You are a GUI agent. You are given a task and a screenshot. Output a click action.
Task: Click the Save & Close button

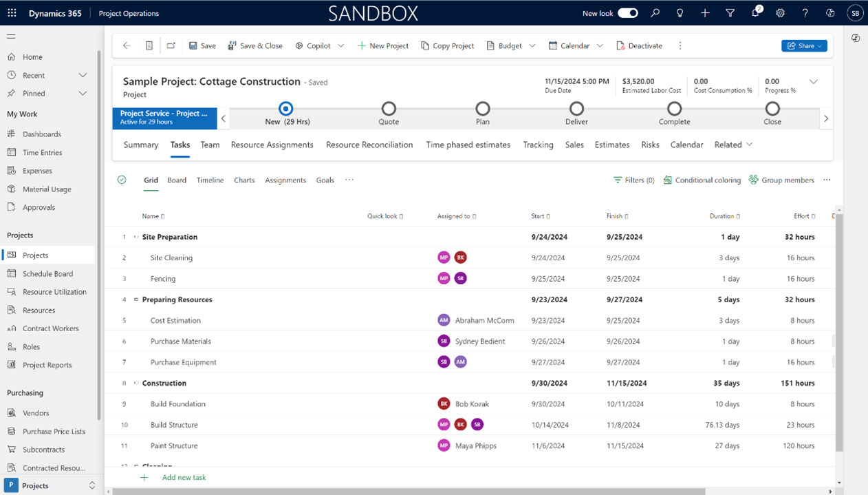[x=255, y=45]
